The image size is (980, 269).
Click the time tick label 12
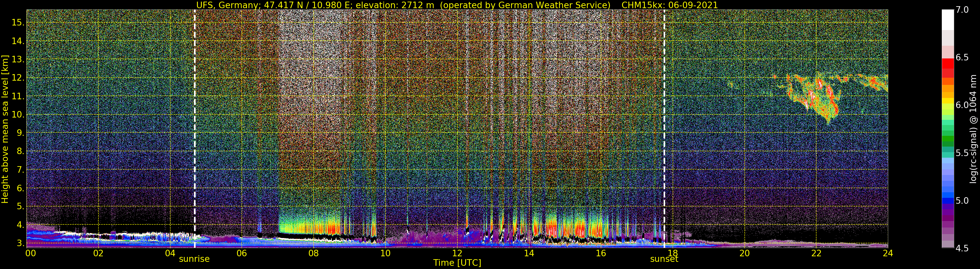click(457, 253)
